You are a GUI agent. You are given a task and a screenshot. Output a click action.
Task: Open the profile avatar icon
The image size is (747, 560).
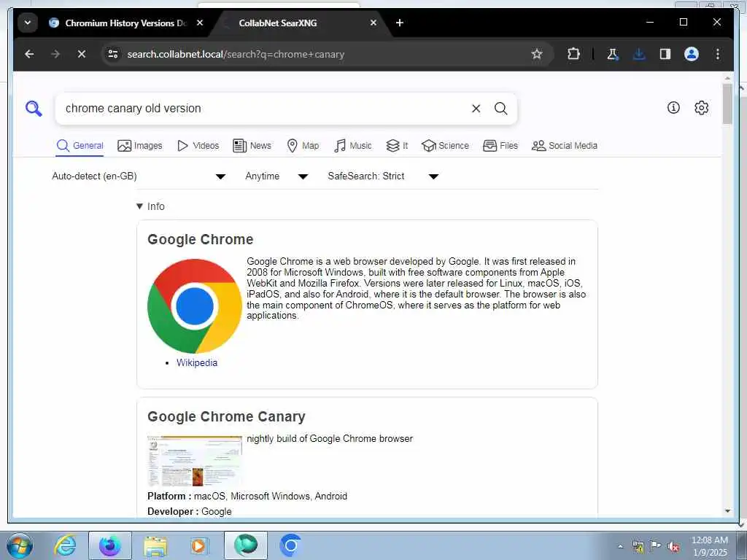point(692,54)
